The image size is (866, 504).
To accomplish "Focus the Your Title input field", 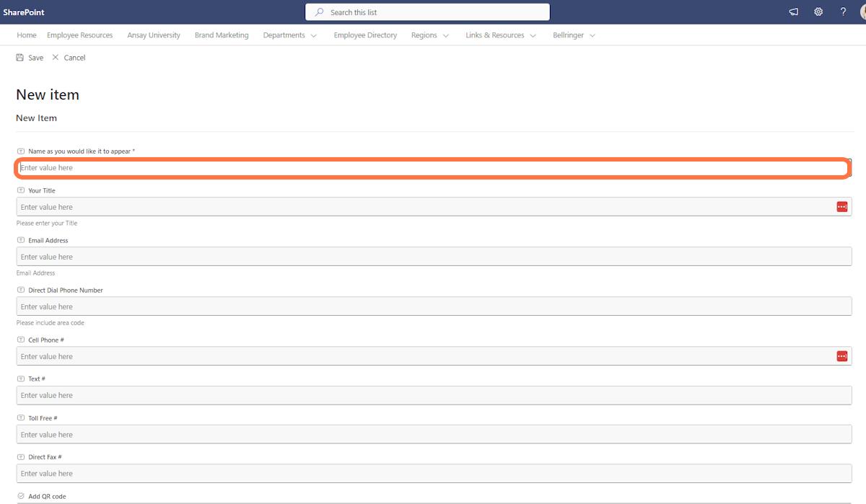I will (434, 207).
